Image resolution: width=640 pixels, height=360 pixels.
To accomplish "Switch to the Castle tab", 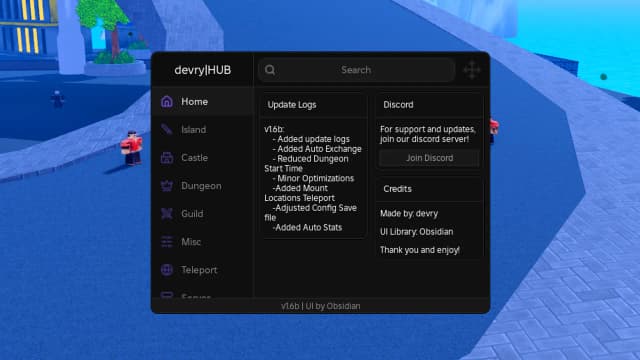I will (202, 158).
